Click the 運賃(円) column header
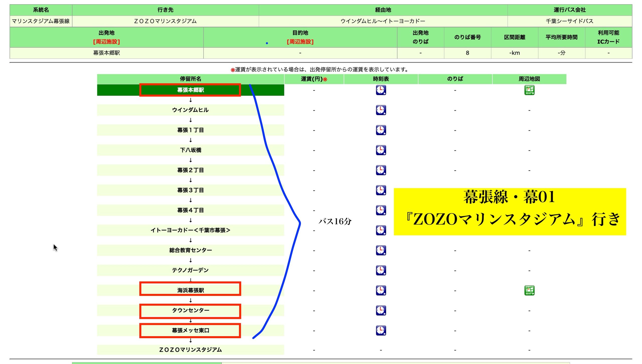Screen dimensions: 642x364 (314, 79)
